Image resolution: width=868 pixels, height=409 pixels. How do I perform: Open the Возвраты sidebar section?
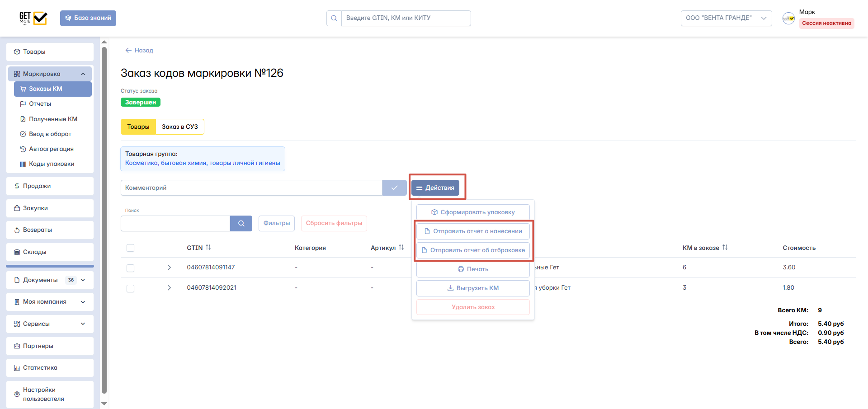[x=50, y=230]
